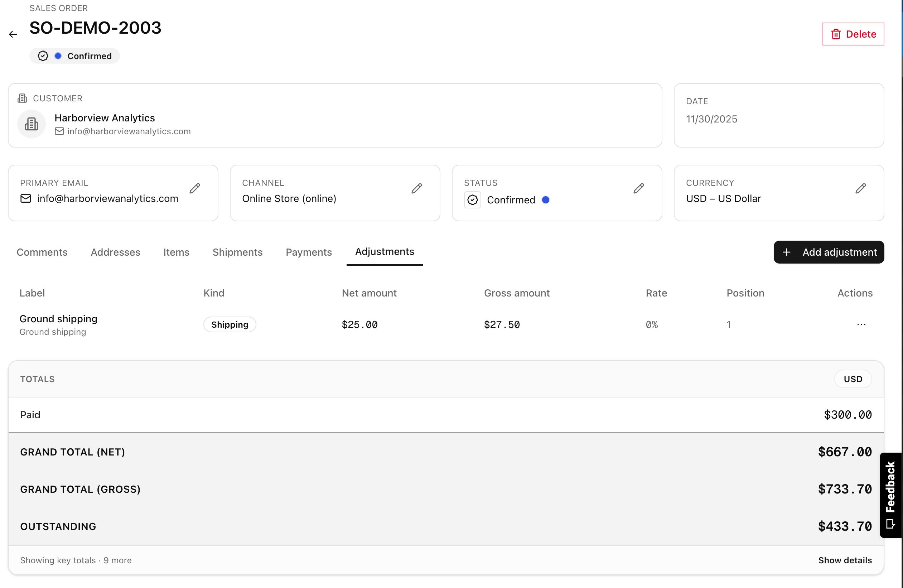The width and height of the screenshot is (903, 588).
Task: Click the back arrow icon
Action: (x=13, y=34)
